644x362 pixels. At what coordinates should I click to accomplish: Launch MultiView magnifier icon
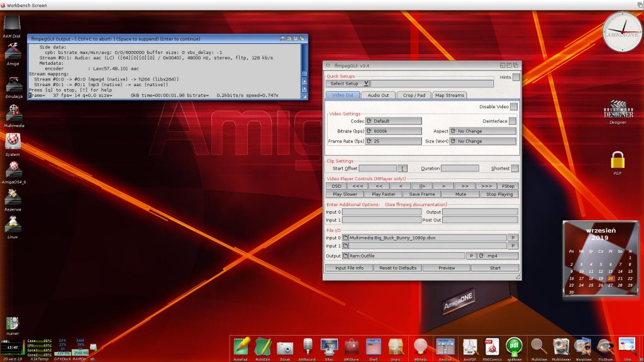tap(538, 347)
